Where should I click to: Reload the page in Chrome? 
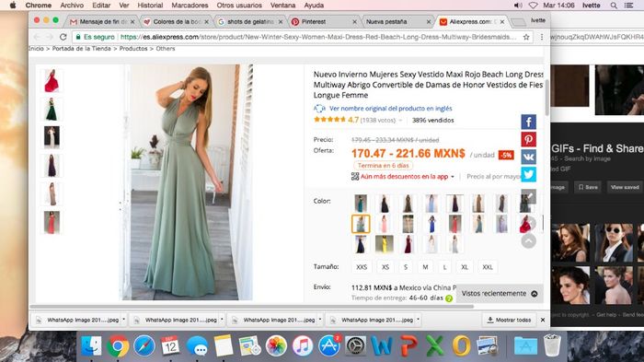pos(63,37)
